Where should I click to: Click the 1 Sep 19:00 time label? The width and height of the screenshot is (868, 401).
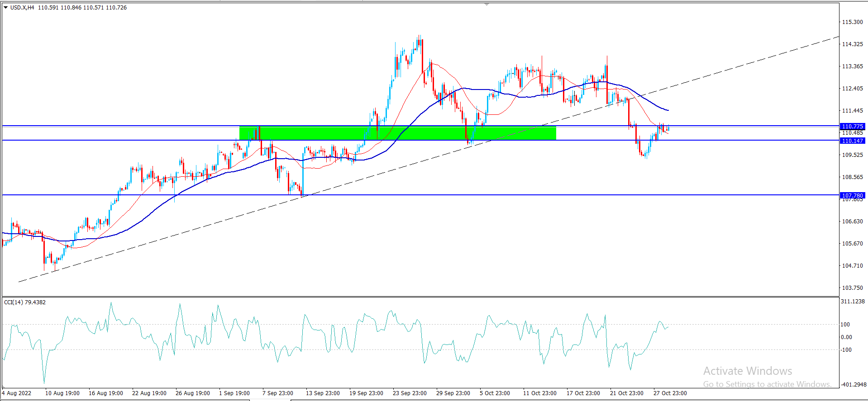coord(234,393)
